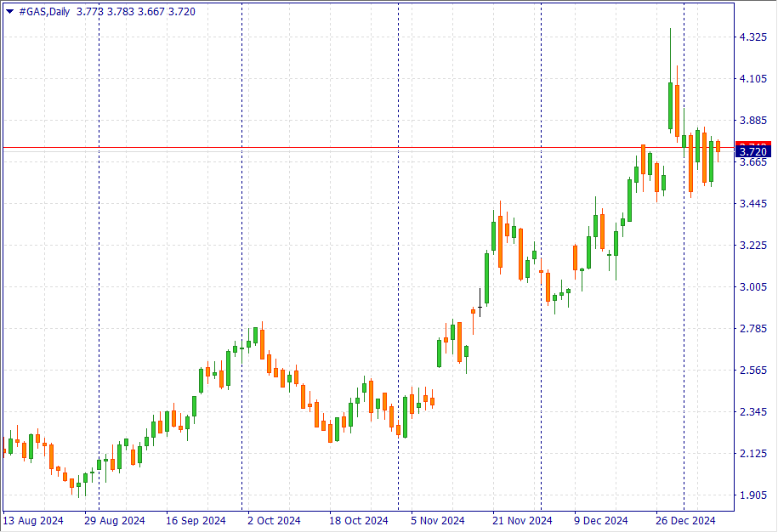This screenshot has height=532, width=778.
Task: Click the 4.325 label on price axis
Action: (753, 37)
